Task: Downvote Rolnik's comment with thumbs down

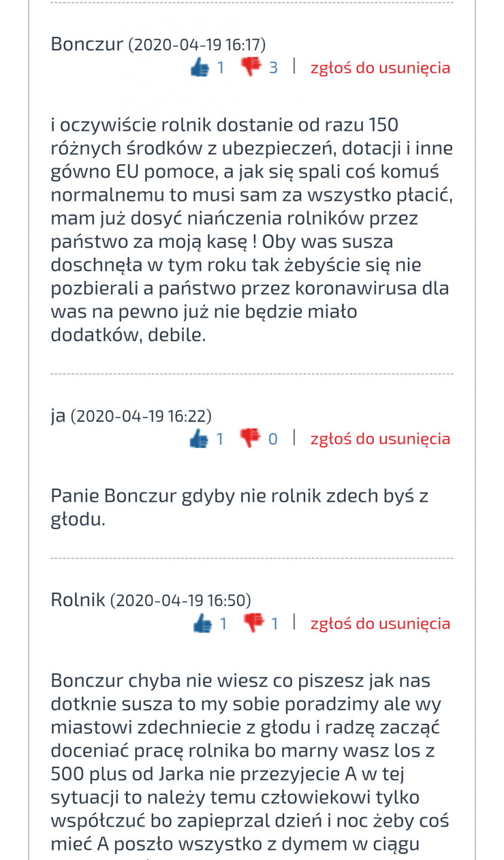Action: [254, 623]
